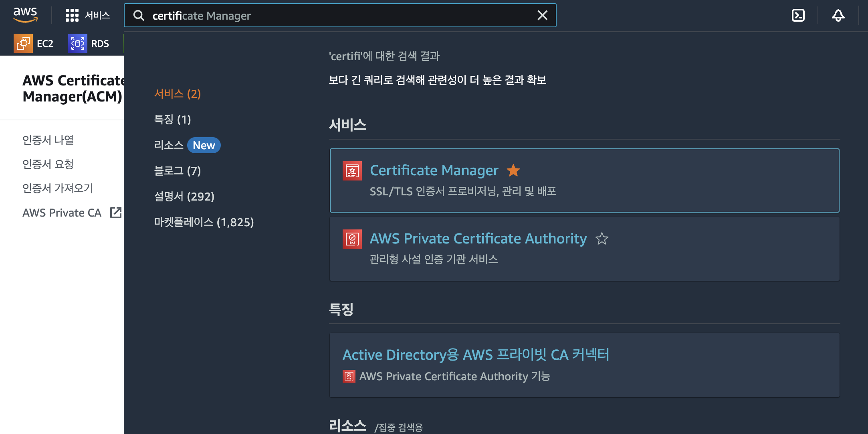Open the 서비스 grid menu icon
The height and width of the screenshot is (434, 868).
click(x=72, y=15)
